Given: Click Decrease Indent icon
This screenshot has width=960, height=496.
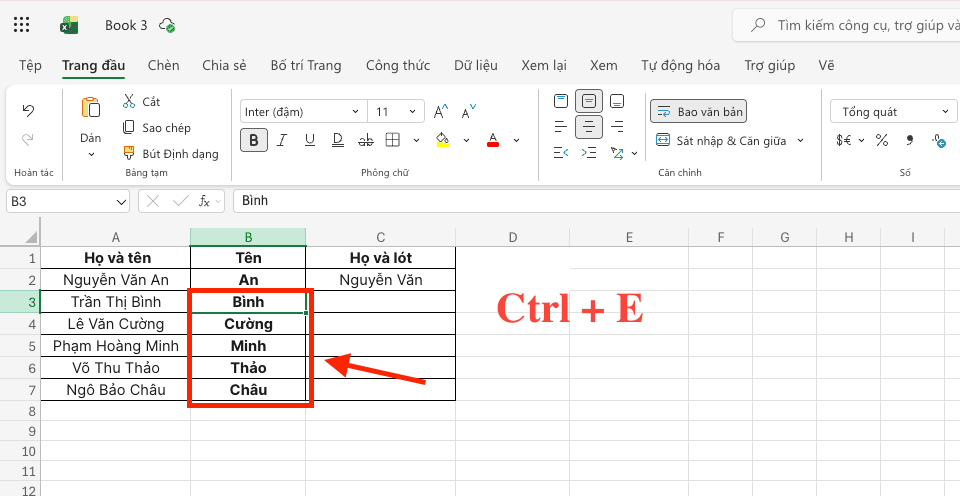Looking at the screenshot, I should pos(561,152).
